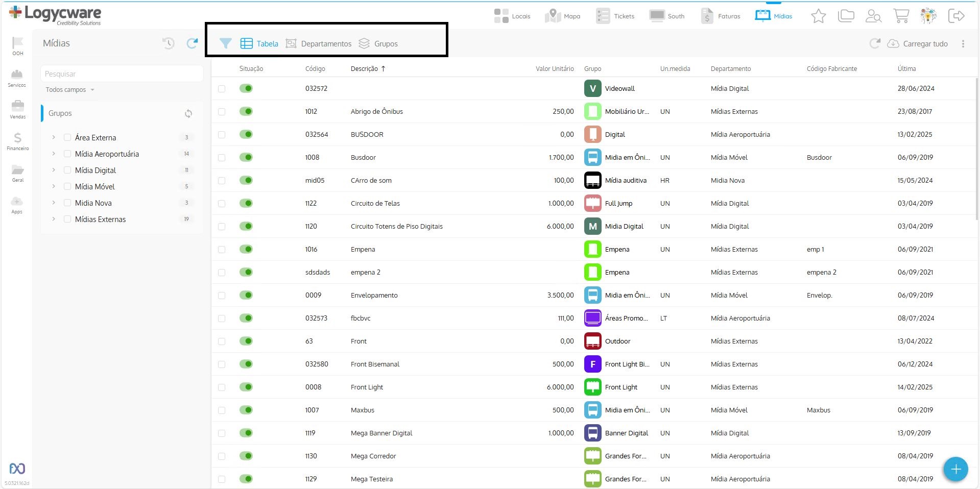Open the Faturas top menu item
980x489 pixels.
pos(721,16)
